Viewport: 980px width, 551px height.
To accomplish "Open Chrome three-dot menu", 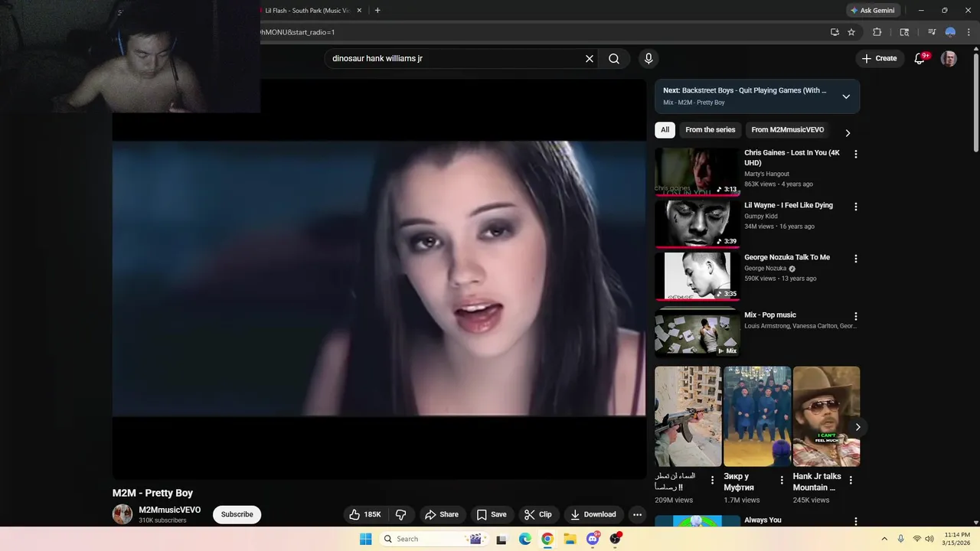I will coord(969,32).
